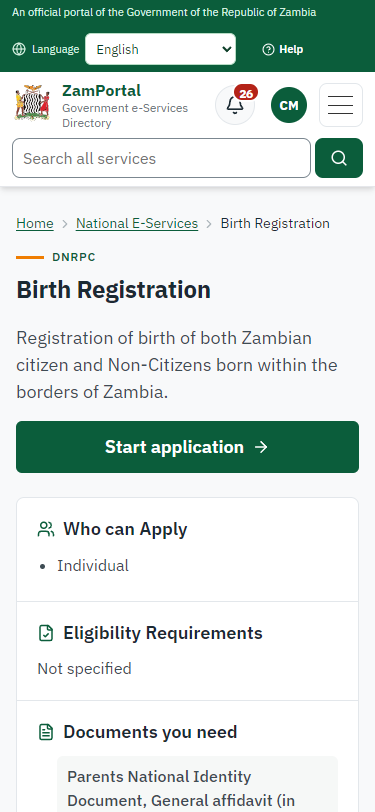The height and width of the screenshot is (812, 375).
Task: Open the CM user avatar menu
Action: coord(289,105)
